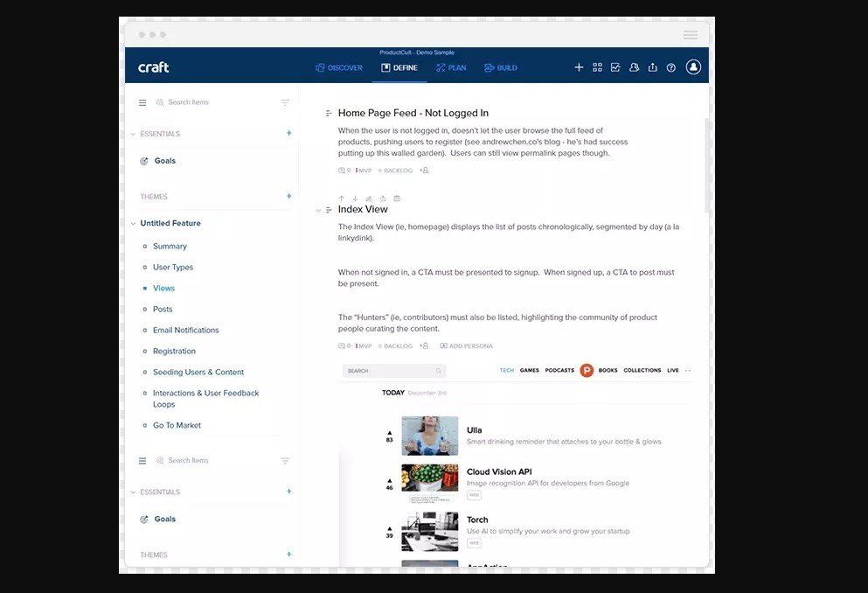
Task: Click the Home Page Feed - Not Logged In title
Action: coord(413,113)
